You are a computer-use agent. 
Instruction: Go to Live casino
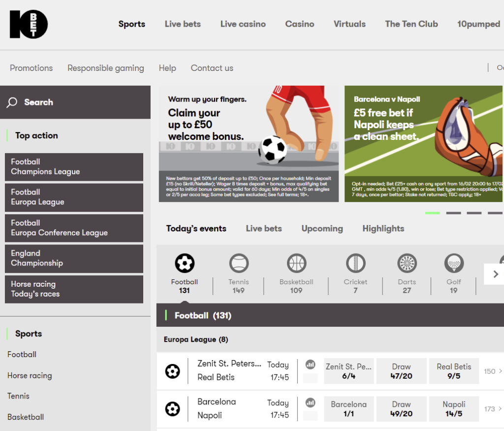243,24
